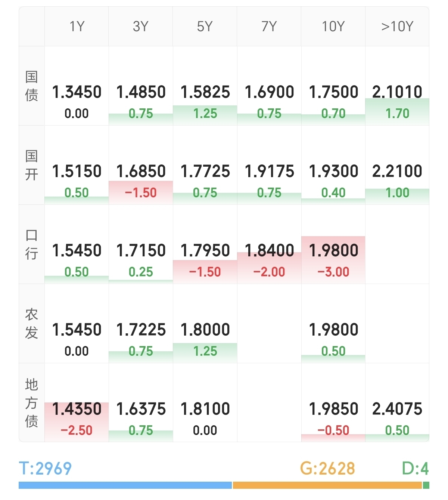The image size is (448, 500).
Task: Click the 国债 >10Y yield 2.1010 cell
Action: click(397, 92)
